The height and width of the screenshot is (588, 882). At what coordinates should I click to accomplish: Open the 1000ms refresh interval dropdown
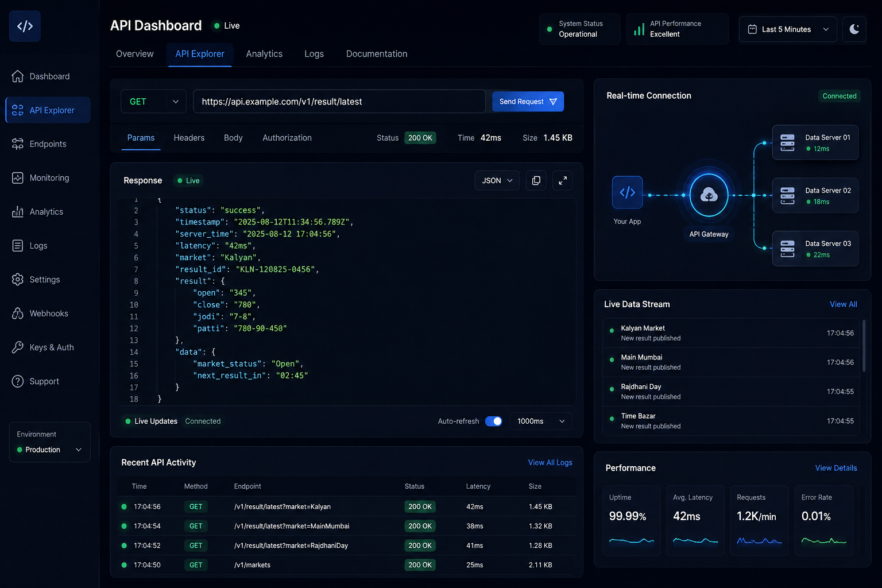[541, 421]
